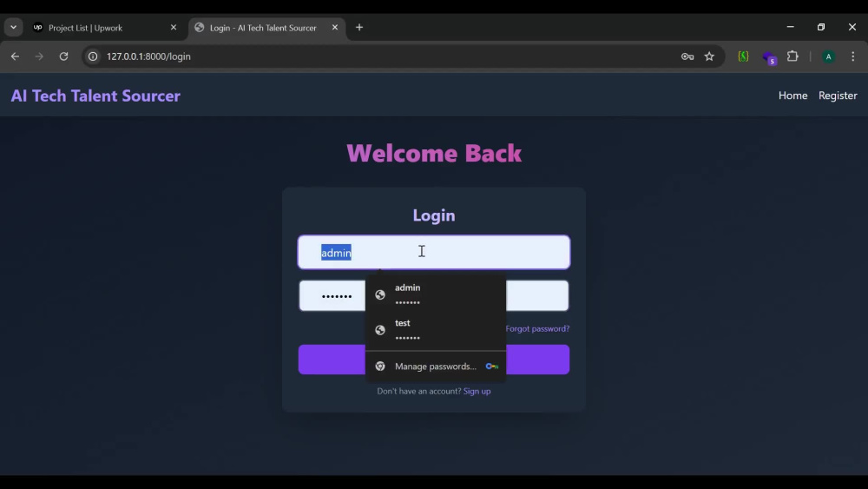This screenshot has height=489, width=868.
Task: Open a new browser tab
Action: 359,28
